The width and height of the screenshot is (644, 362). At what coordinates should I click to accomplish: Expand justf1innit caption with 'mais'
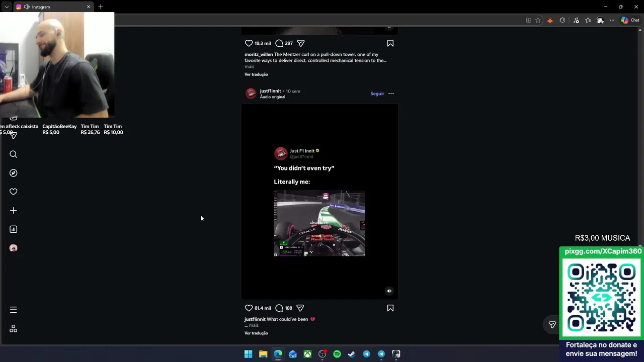254,325
